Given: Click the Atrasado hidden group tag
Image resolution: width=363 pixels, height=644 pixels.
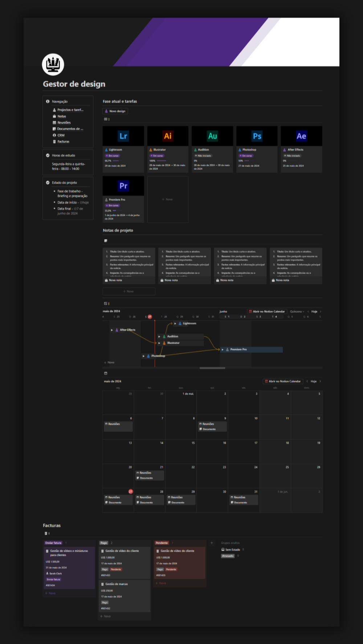Looking at the screenshot, I should [x=228, y=556].
